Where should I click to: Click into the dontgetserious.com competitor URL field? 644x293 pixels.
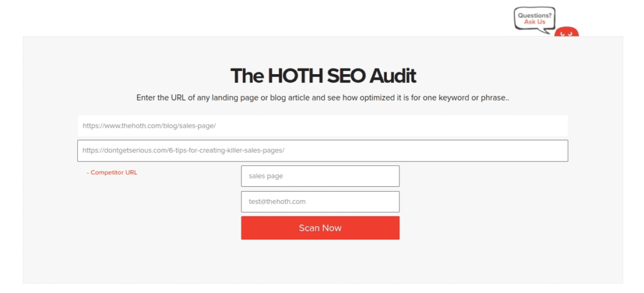[322, 151]
